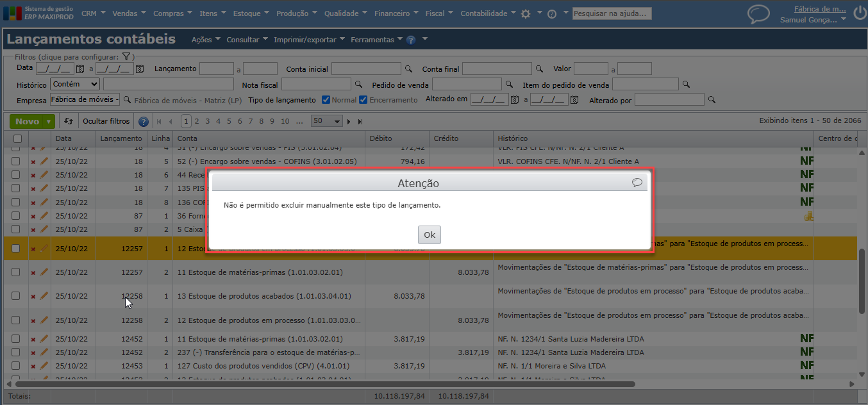Click the search magnifier next to Nota fiscal

point(358,84)
